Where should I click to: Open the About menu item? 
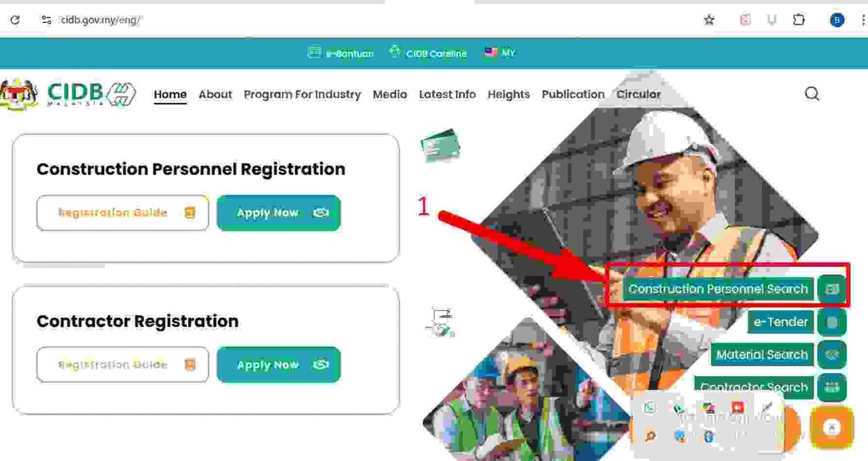215,95
